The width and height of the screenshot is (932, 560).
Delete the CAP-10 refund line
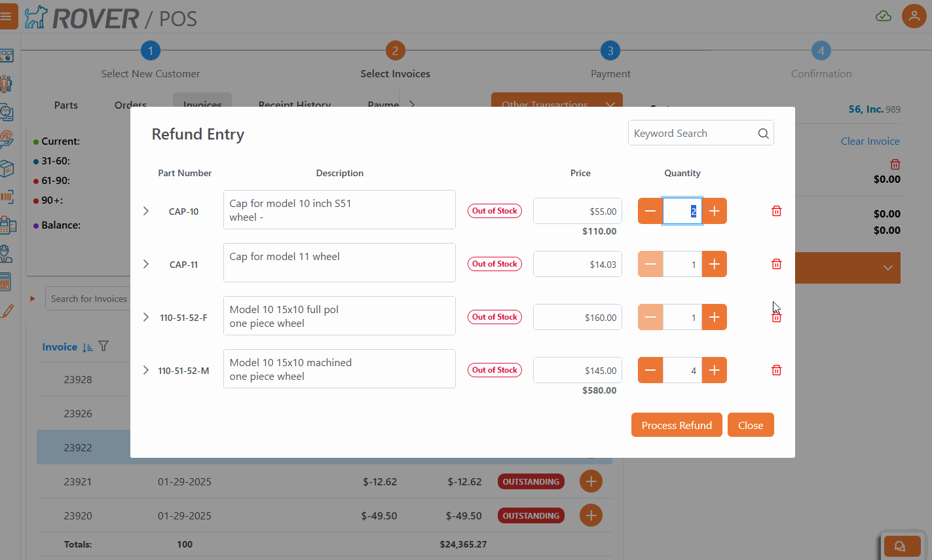click(x=776, y=211)
